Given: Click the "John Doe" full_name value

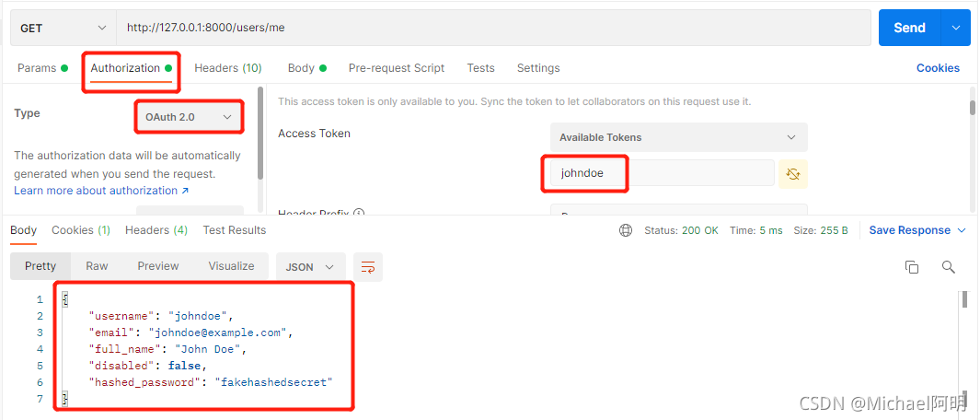Looking at the screenshot, I should (208, 349).
